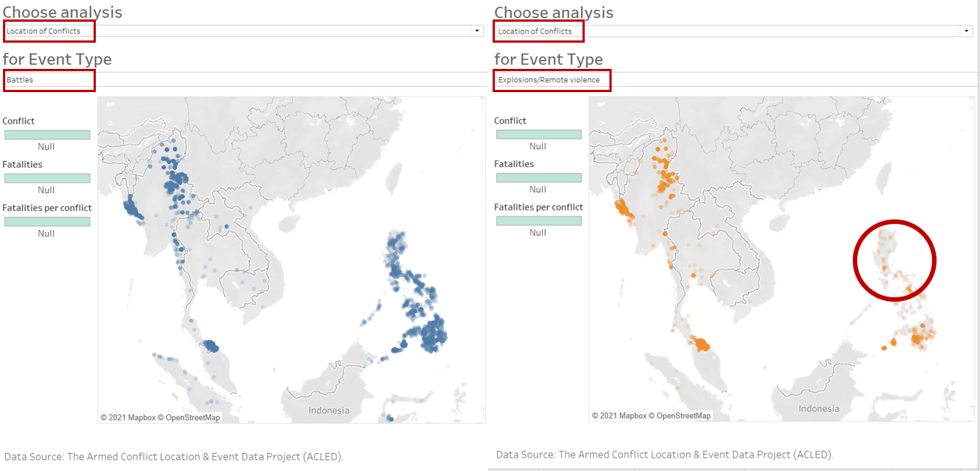
Task: Open the OpenStreetMap link on the Battles map
Action: tap(193, 417)
